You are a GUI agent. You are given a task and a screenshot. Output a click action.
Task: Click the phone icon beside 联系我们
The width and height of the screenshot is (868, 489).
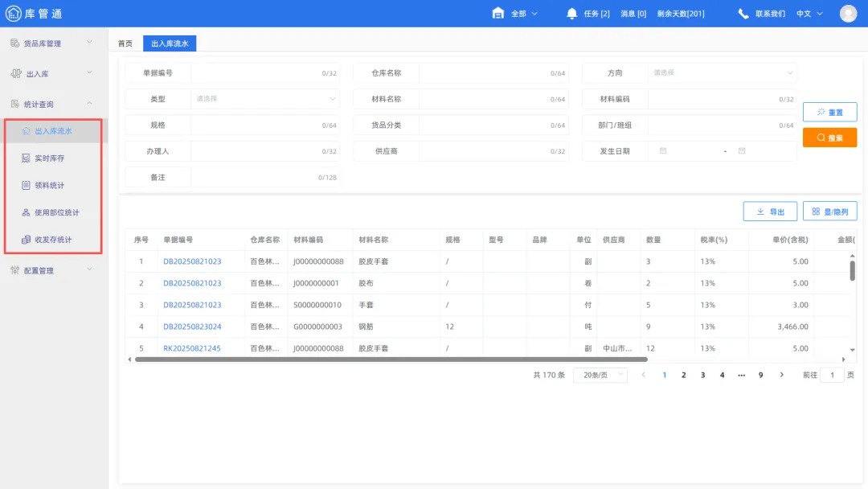743,14
